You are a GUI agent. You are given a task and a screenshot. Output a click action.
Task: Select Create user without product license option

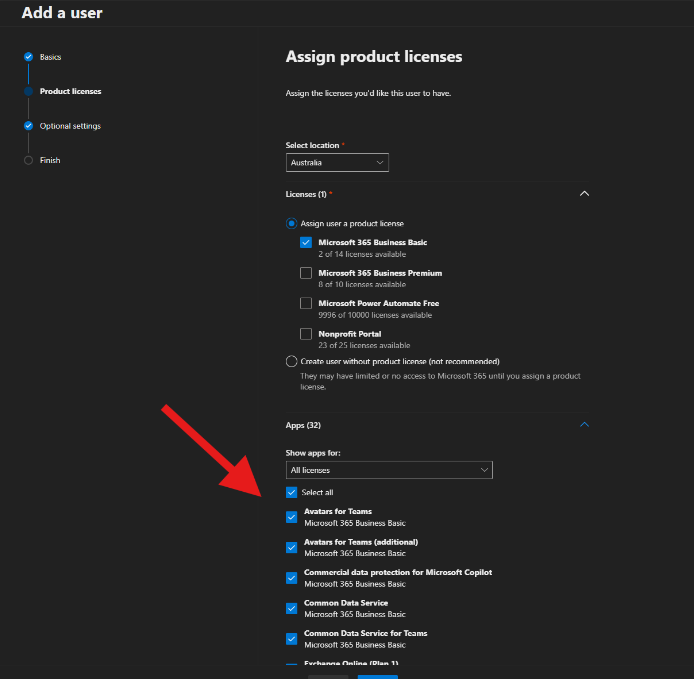(291, 362)
